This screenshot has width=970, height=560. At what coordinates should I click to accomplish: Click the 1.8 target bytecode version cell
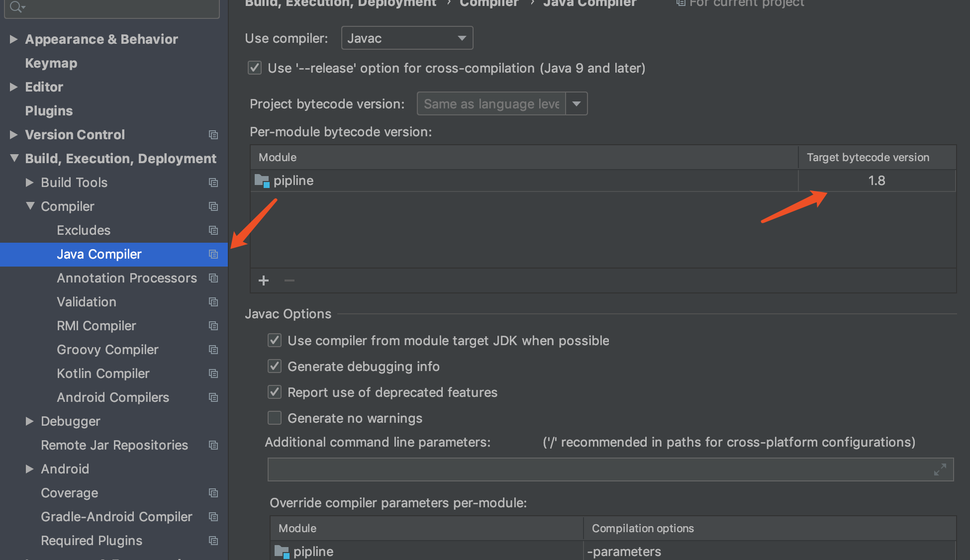click(876, 181)
